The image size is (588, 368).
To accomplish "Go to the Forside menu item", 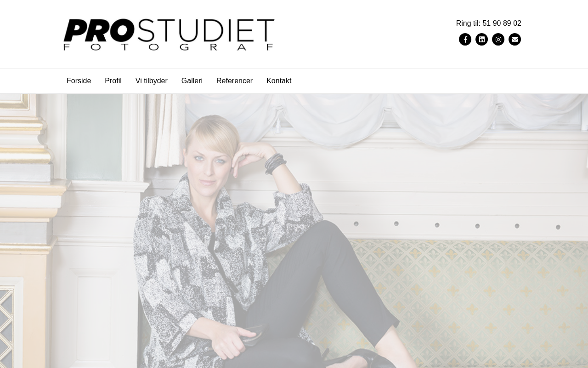I will click(x=79, y=81).
